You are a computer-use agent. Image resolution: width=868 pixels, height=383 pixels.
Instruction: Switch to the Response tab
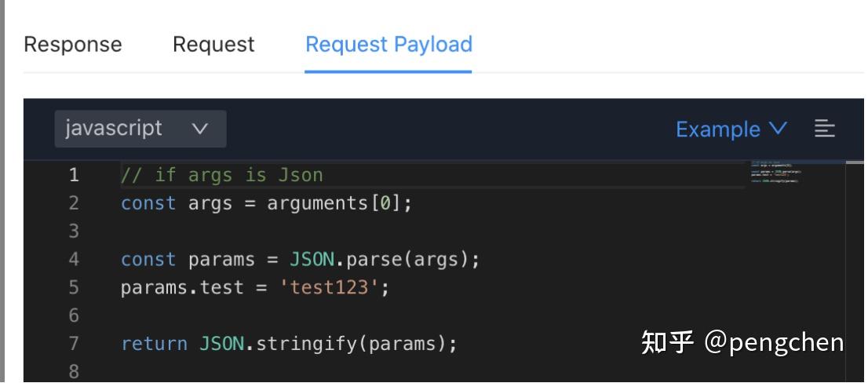coord(73,45)
